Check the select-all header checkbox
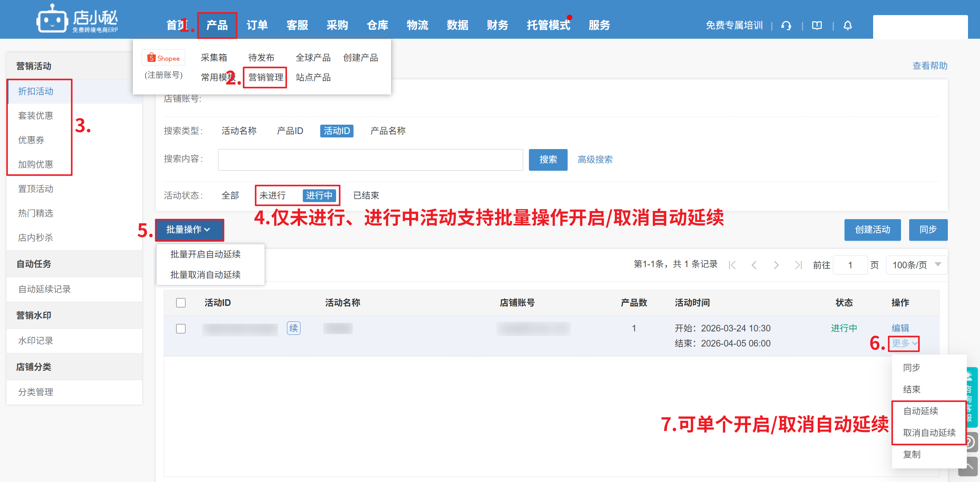This screenshot has height=482, width=980. pyautogui.click(x=181, y=303)
